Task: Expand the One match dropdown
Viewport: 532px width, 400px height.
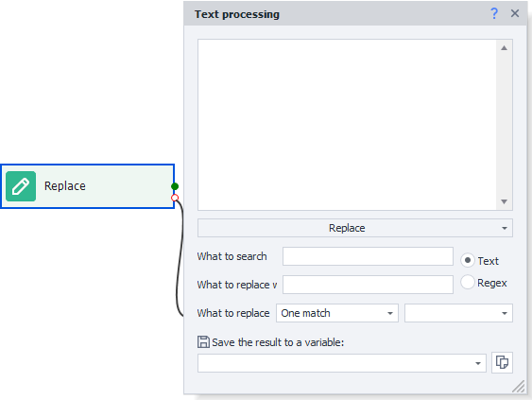Action: (337, 313)
